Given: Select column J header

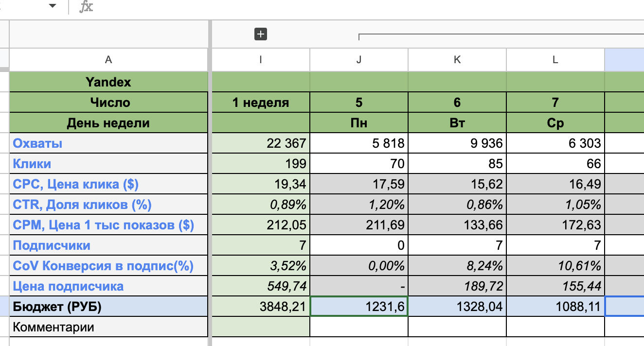Looking at the screenshot, I should (x=359, y=60).
